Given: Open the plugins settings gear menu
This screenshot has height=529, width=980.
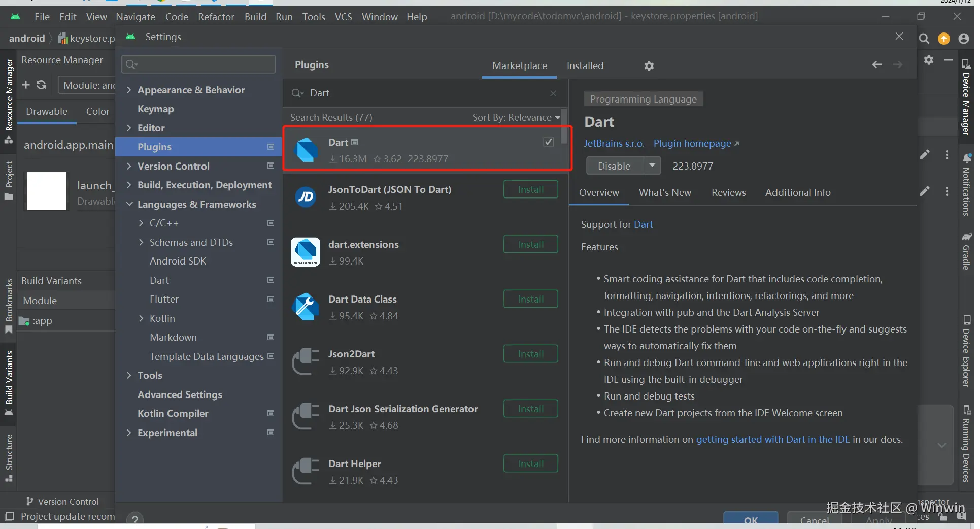Looking at the screenshot, I should [x=649, y=66].
